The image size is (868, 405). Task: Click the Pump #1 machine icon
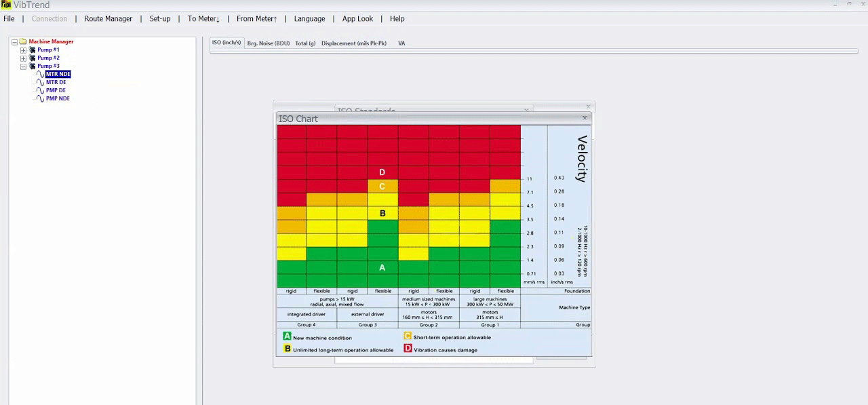tap(32, 50)
